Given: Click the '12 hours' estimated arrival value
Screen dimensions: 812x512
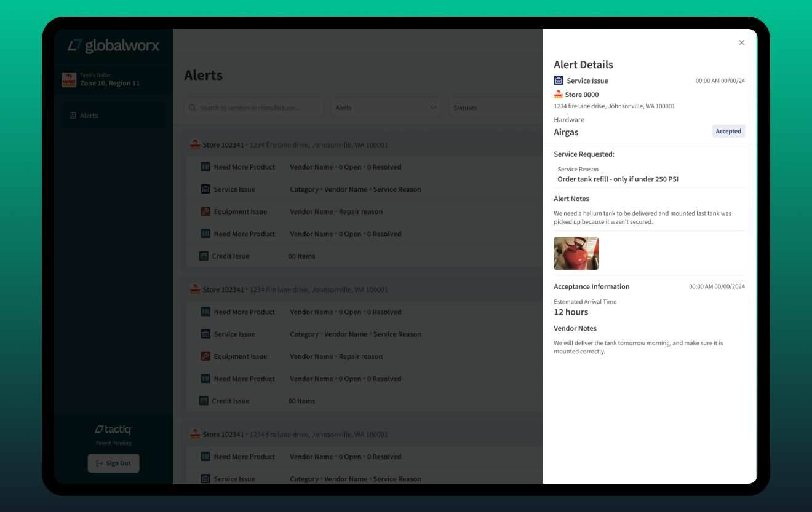Looking at the screenshot, I should 571,312.
